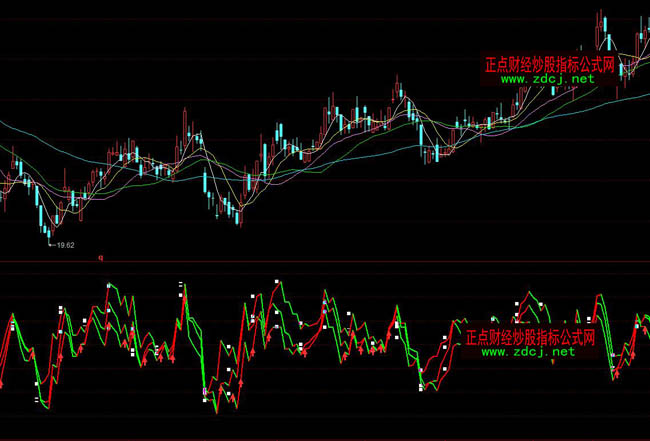Click the 19.62 low price label
The image size is (650, 441).
(66, 244)
